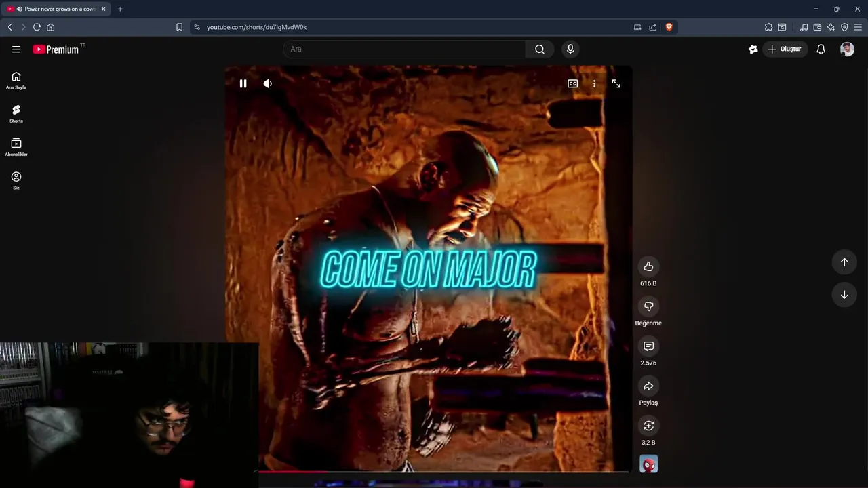
Task: Go back in browser history
Action: [9, 27]
